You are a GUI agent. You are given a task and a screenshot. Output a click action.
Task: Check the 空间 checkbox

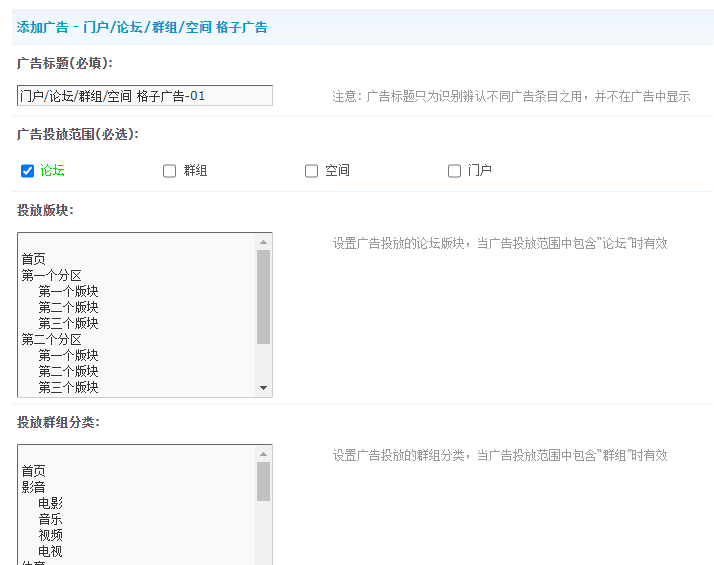tap(311, 171)
